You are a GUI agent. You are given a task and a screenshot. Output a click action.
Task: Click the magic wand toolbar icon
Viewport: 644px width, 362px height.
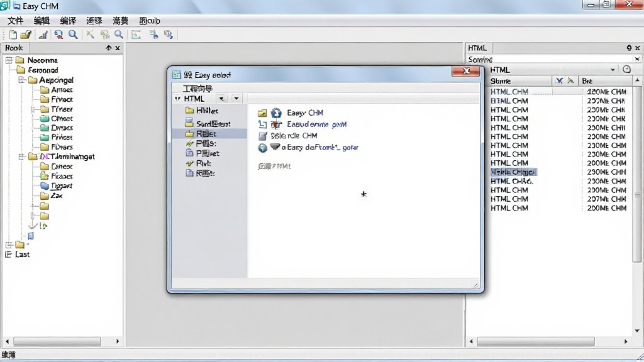pos(90,35)
